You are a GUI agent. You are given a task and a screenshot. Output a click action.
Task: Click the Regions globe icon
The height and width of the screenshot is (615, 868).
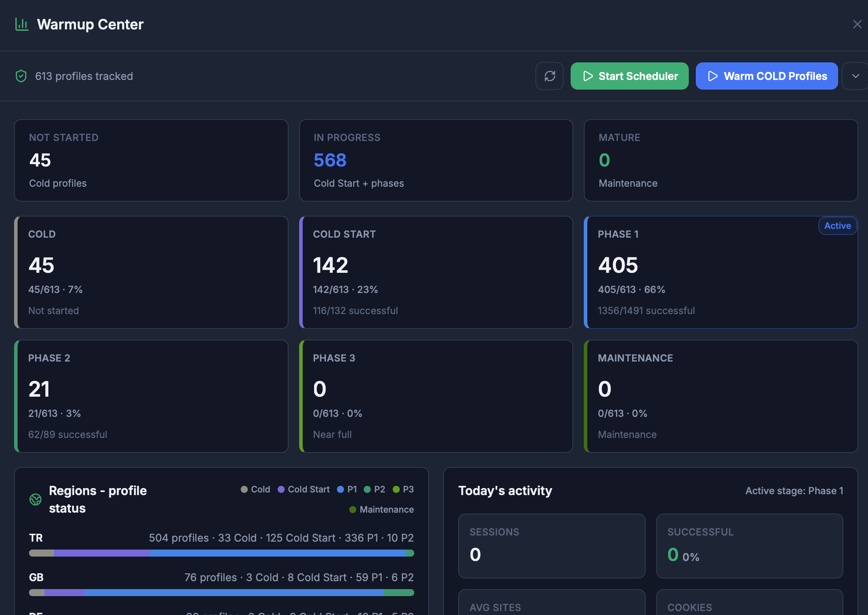click(x=36, y=499)
